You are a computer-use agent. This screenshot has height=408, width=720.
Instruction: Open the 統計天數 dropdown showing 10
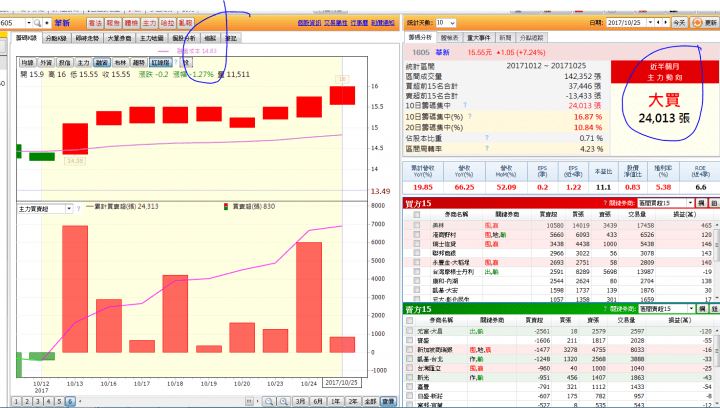(446, 22)
